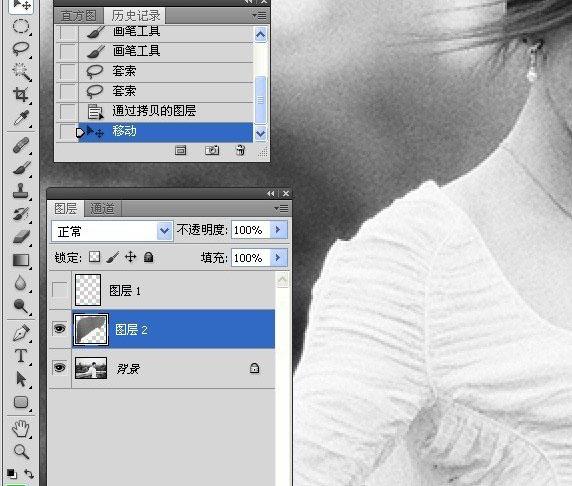Screen dimensions: 572x486
Task: Switch to the 通道 tab
Action: 103,209
